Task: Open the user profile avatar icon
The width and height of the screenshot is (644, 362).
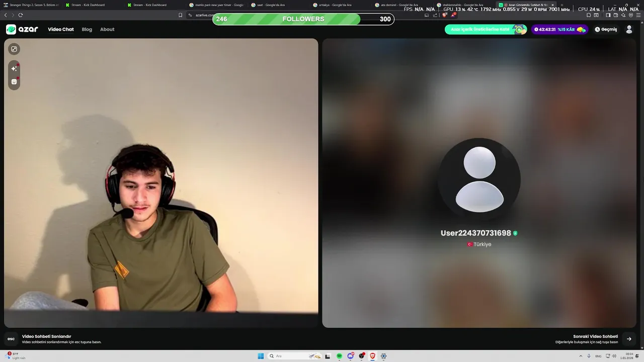Action: tap(629, 29)
